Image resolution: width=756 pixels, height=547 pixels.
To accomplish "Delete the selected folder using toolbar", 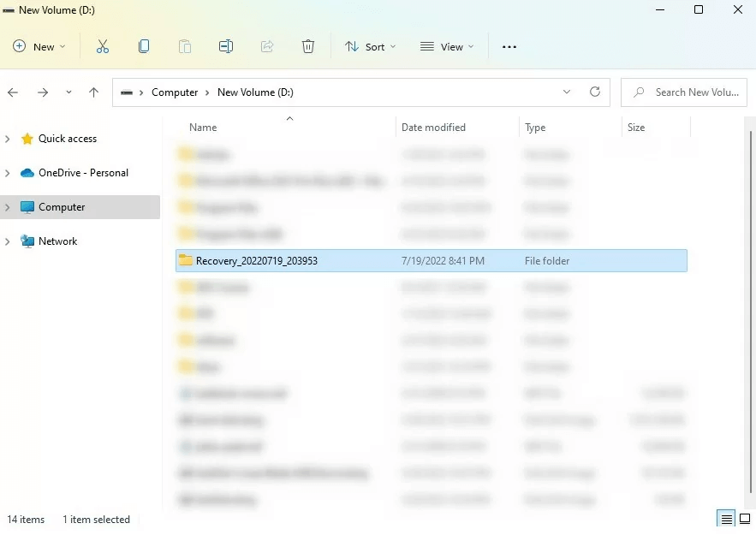I will pos(308,46).
